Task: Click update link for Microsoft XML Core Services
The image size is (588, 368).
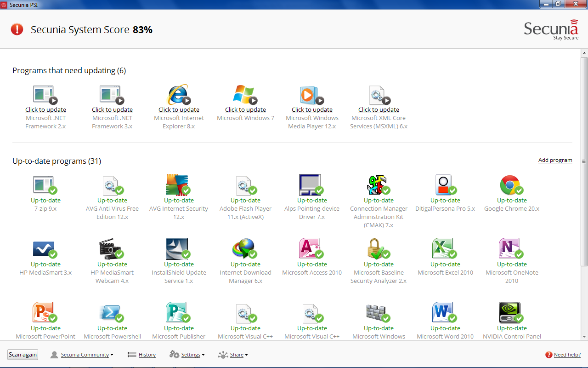Action: tap(379, 110)
